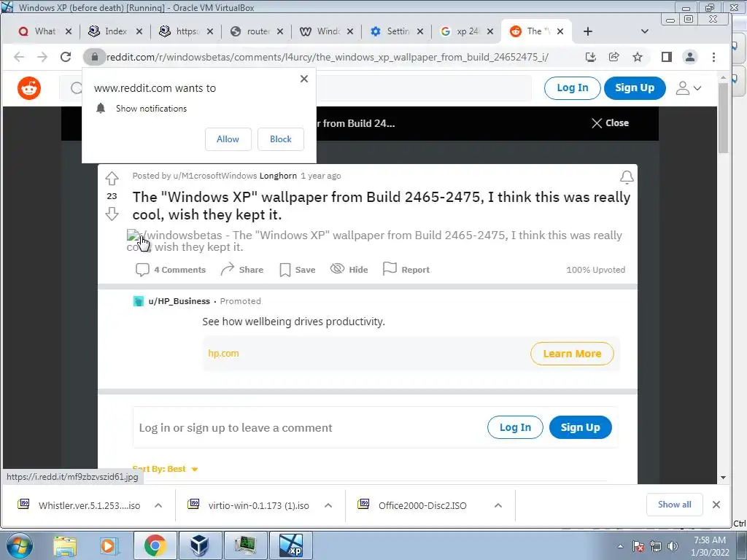The image size is (747, 560).
Task: Open the tab search chevron
Action: 645,31
